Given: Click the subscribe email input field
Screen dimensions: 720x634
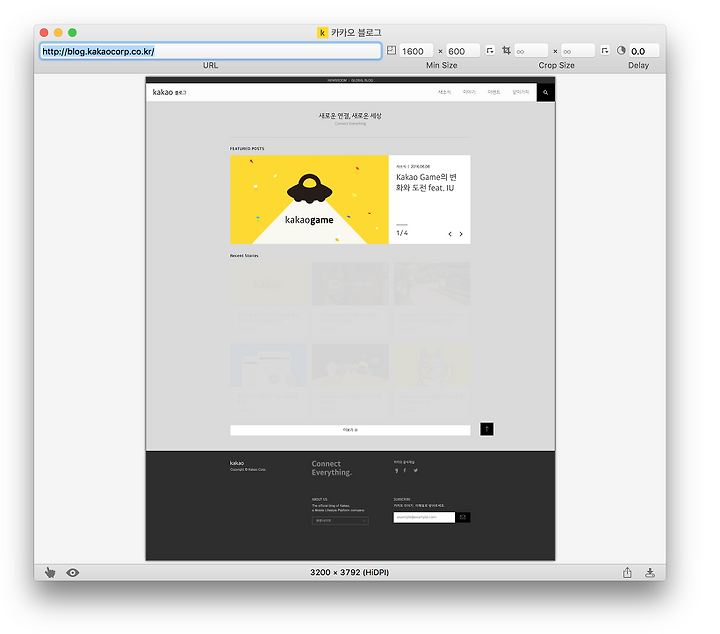Looking at the screenshot, I should coord(424,517).
